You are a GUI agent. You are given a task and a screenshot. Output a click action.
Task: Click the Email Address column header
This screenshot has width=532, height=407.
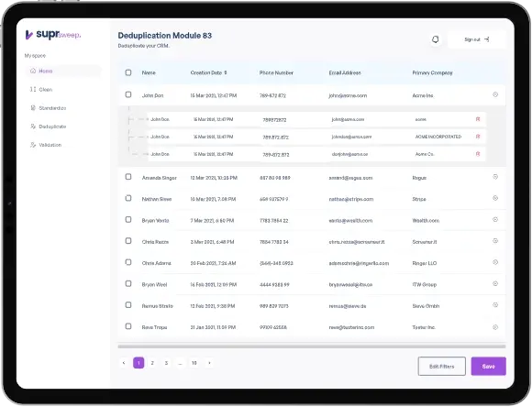tap(345, 72)
